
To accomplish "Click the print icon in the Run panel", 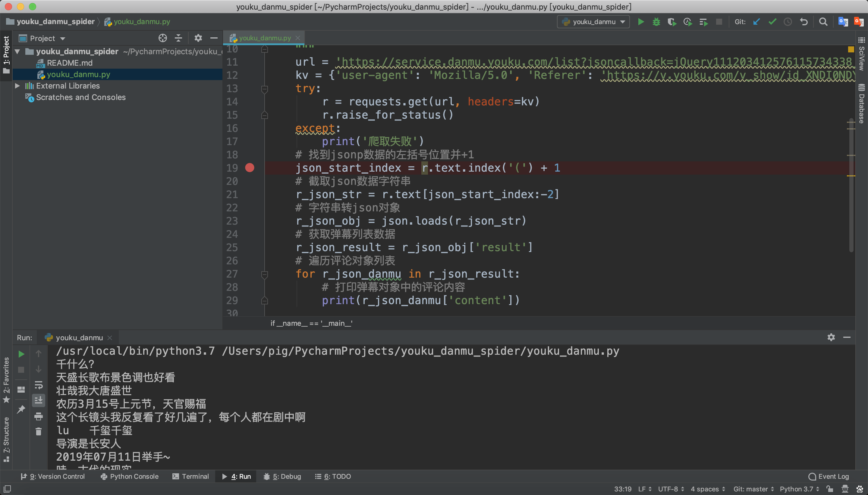I will coord(39,416).
